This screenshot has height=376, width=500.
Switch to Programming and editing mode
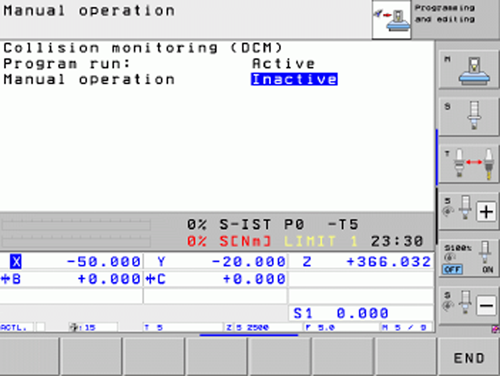[445, 14]
